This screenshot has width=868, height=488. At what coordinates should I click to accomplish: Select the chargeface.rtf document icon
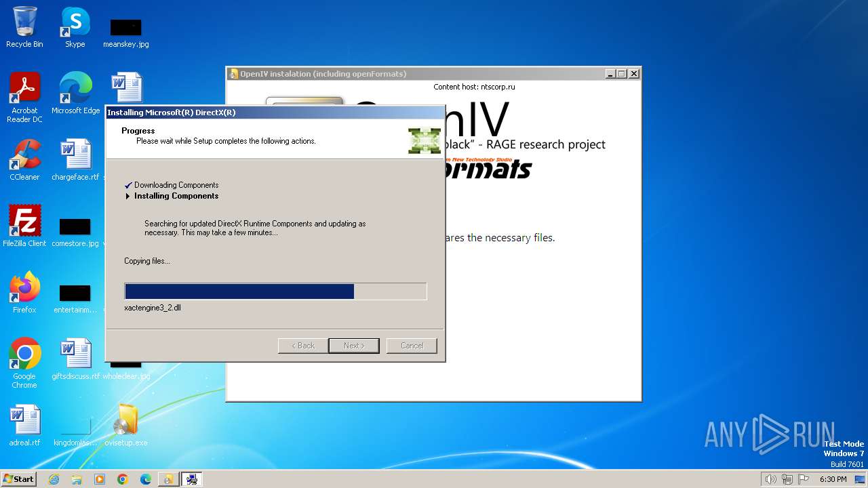click(75, 160)
